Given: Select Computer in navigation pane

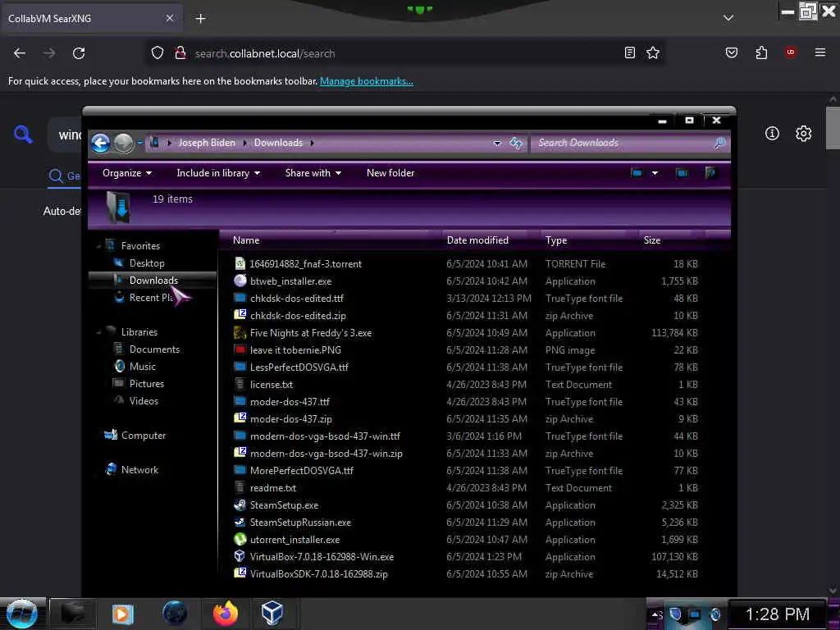Looking at the screenshot, I should click(143, 436).
